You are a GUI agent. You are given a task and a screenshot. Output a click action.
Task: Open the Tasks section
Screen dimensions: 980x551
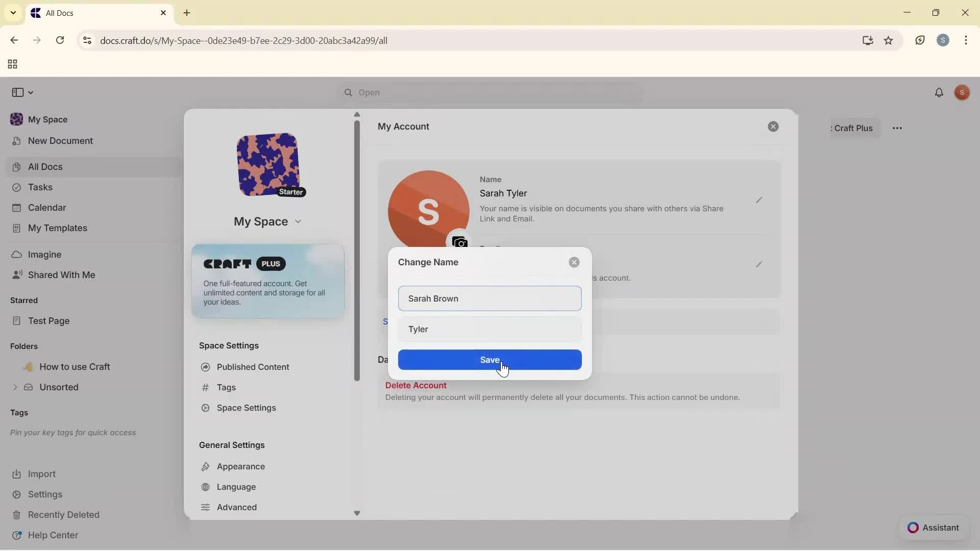coord(40,187)
